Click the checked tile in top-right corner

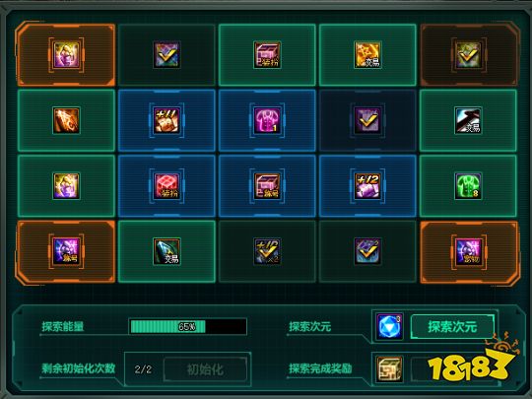tap(468, 55)
